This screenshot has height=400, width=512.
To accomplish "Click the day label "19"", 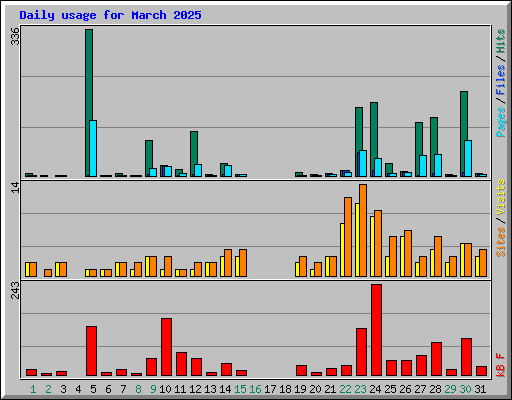I will pos(300,389).
